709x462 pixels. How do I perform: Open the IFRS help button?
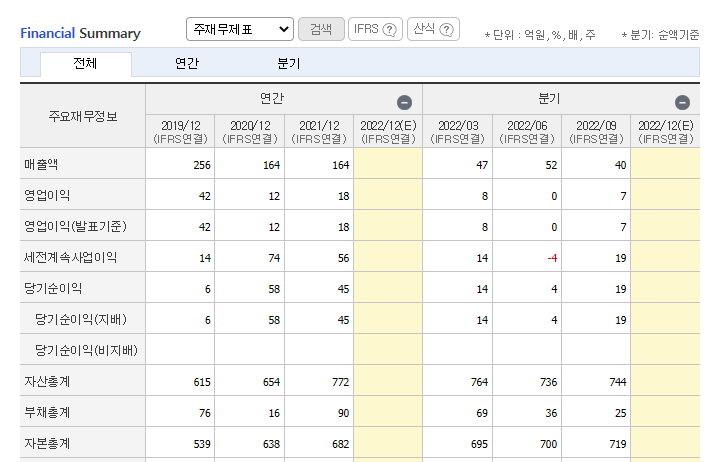(375, 29)
